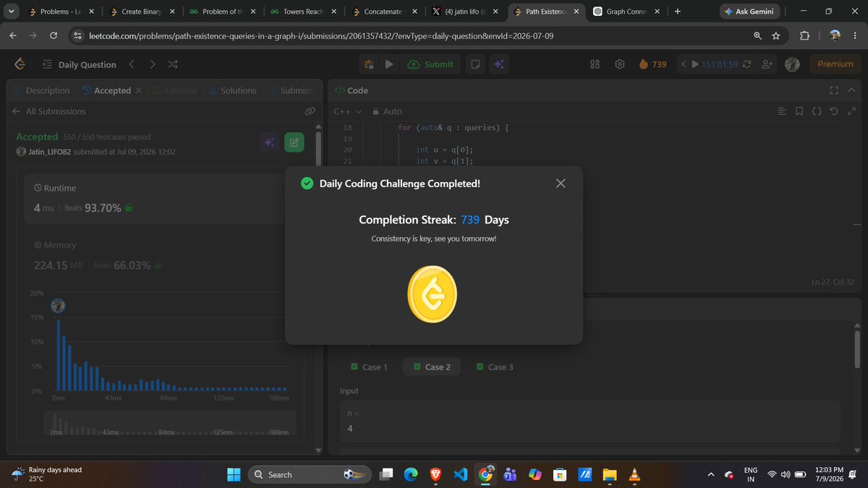Click the curly braces icon in editor toolbar

816,111
